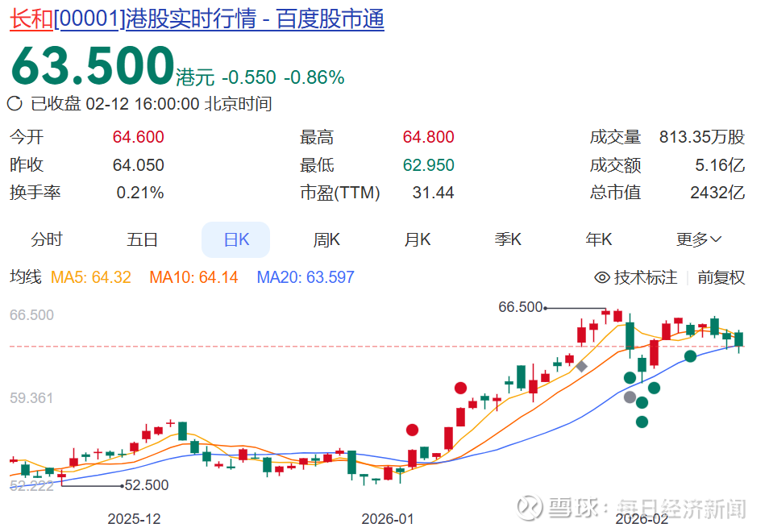769x532 pixels.
Task: Click the 2026-01 date axis label
Action: [388, 519]
